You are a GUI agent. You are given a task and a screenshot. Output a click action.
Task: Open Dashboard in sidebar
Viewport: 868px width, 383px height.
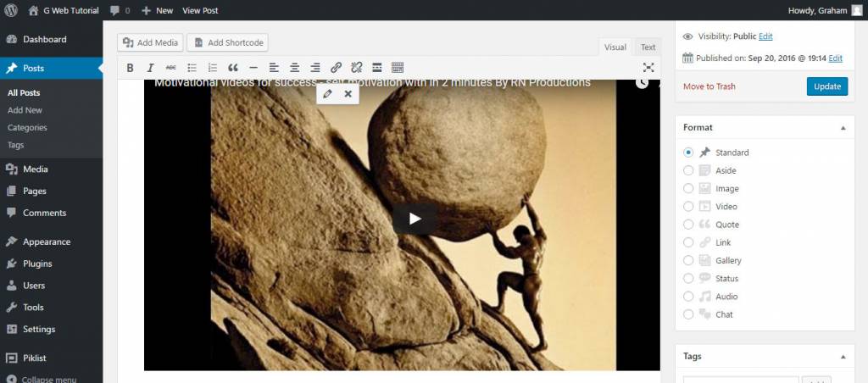click(x=51, y=39)
